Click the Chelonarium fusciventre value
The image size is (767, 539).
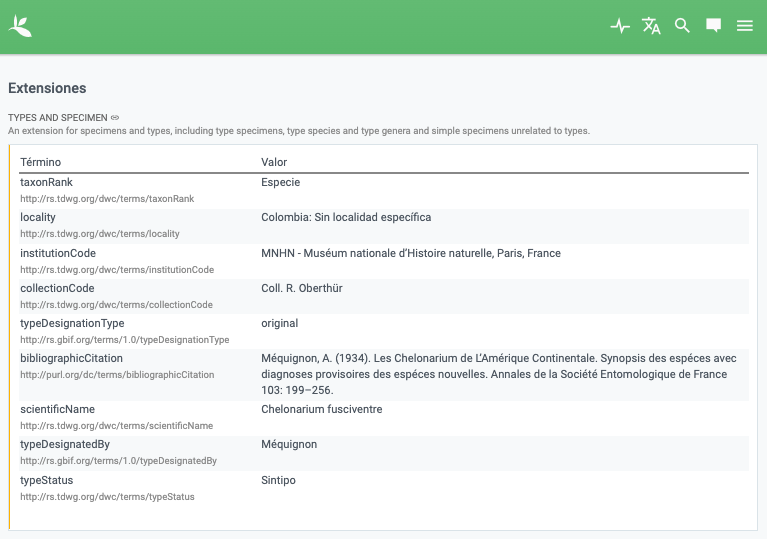pos(322,409)
